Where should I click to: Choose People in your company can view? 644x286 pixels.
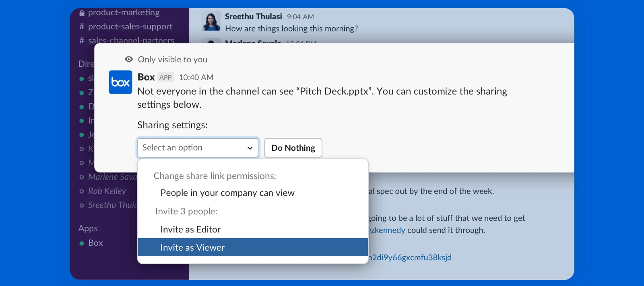click(x=253, y=193)
